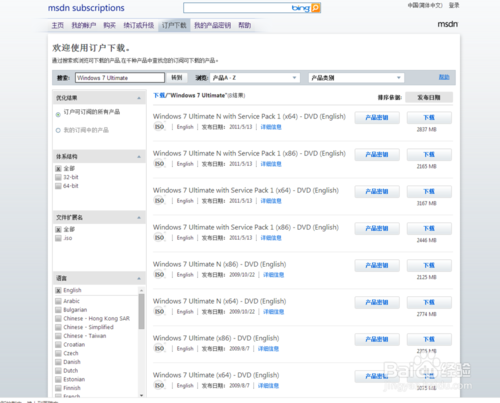500x403 pixels.
Task: Check the 64-bit architecture checkbox
Action: coord(58,186)
